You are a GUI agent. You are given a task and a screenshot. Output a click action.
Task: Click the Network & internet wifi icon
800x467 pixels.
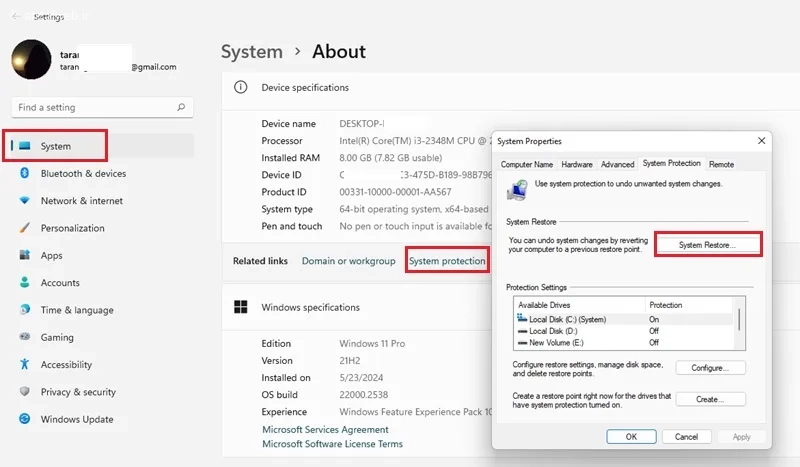(x=24, y=201)
